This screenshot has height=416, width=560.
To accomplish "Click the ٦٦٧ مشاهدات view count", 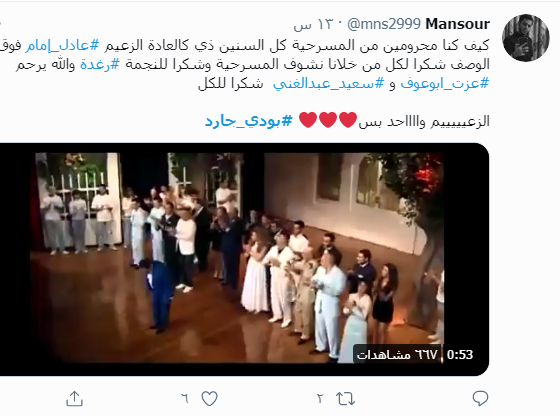I will tap(397, 355).
